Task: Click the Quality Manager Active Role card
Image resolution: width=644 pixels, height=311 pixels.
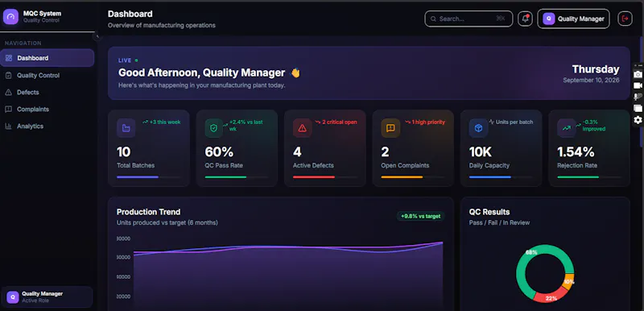Action: click(47, 296)
